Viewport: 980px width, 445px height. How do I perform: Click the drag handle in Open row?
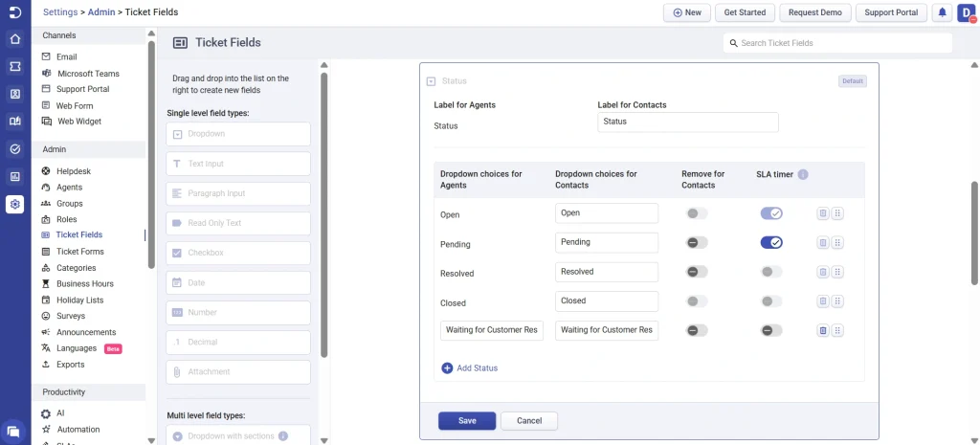838,213
